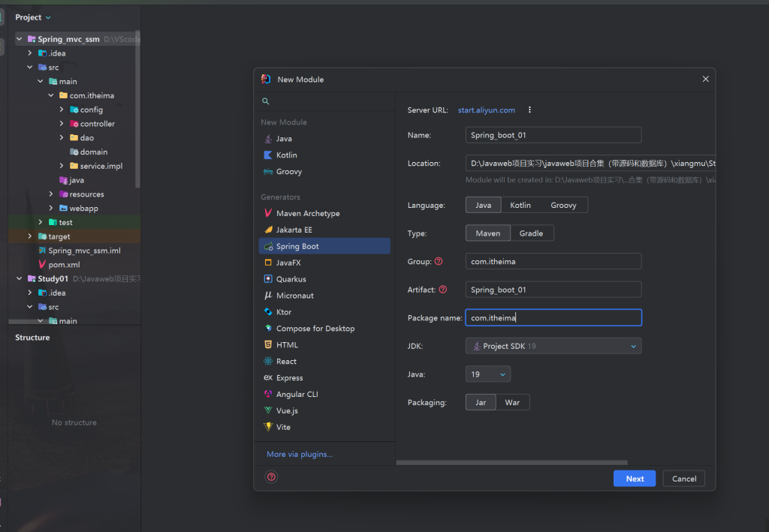
Task: Open the Server URL options kebab menu
Action: (x=529, y=110)
